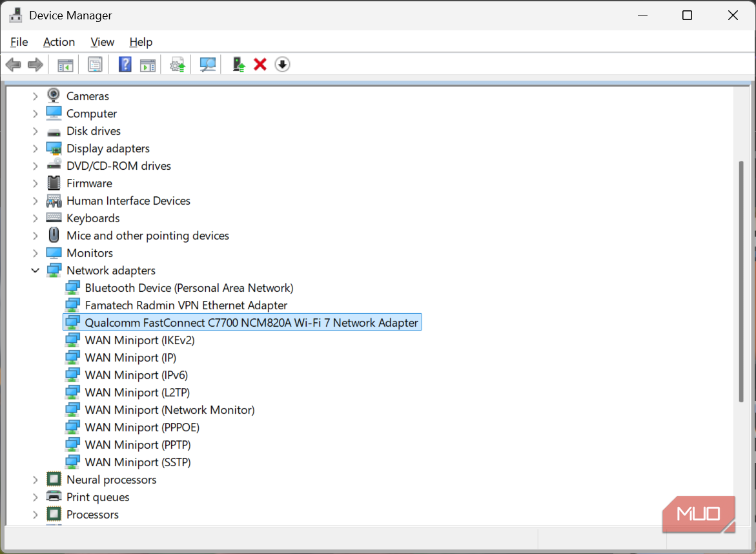Click the Human Interface Devices icon
Viewport: 756px width, 554px height.
[54, 201]
